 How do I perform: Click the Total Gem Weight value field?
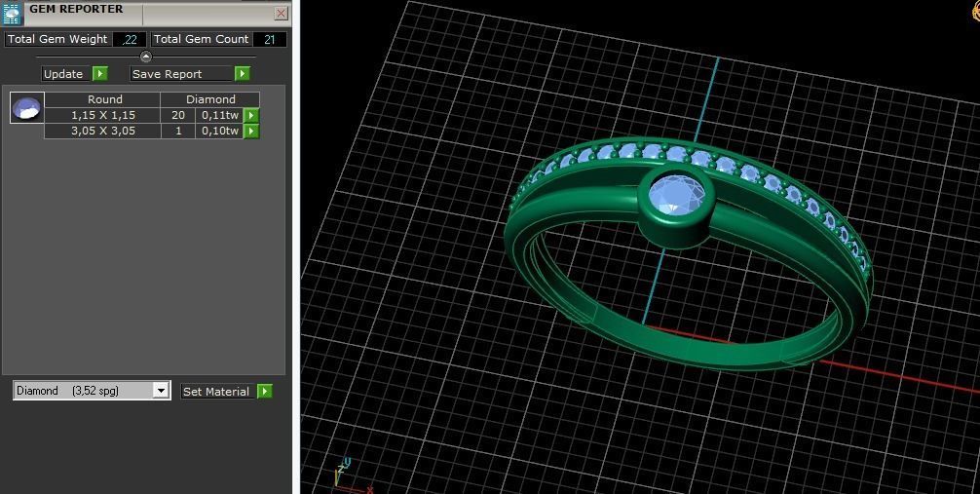click(x=130, y=39)
